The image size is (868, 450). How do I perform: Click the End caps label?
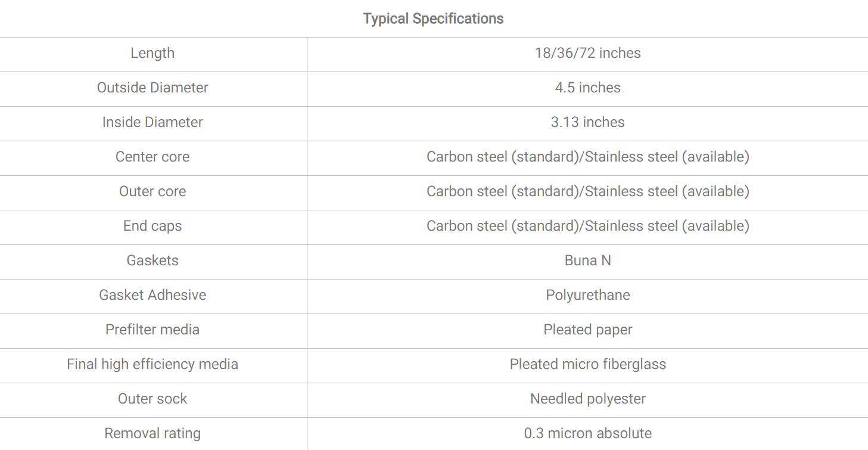(153, 226)
